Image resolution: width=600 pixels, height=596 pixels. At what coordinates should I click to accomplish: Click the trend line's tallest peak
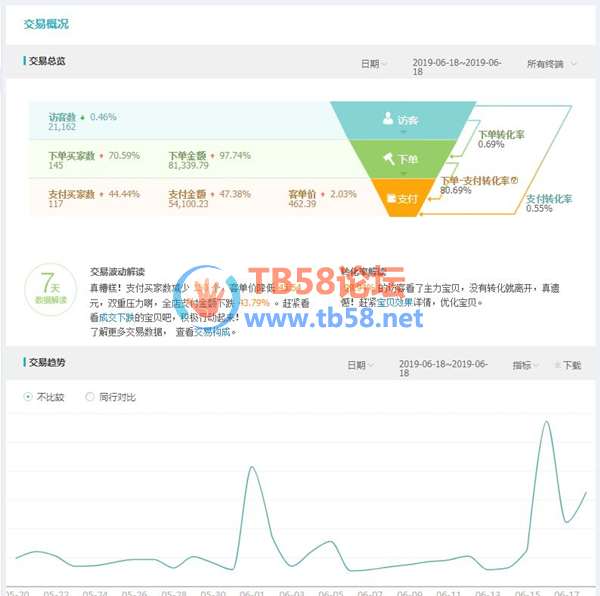546,422
